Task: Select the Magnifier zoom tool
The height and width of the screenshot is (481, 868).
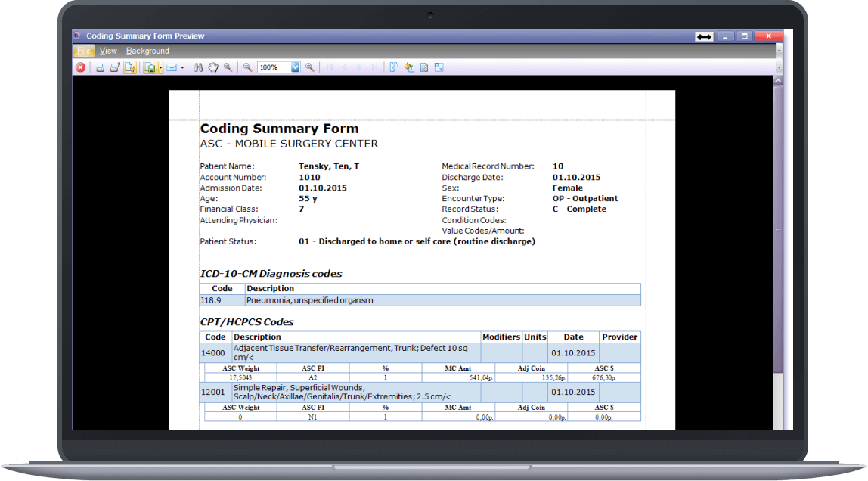Action: (x=228, y=67)
